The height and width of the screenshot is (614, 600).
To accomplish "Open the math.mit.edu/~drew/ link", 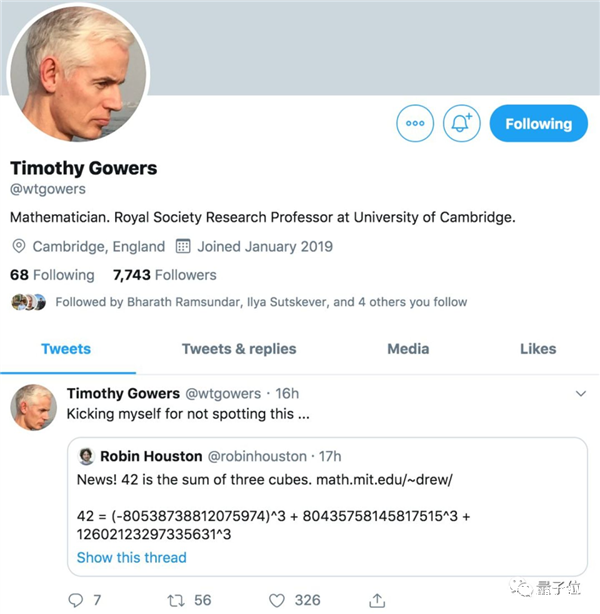I will pos(385,480).
